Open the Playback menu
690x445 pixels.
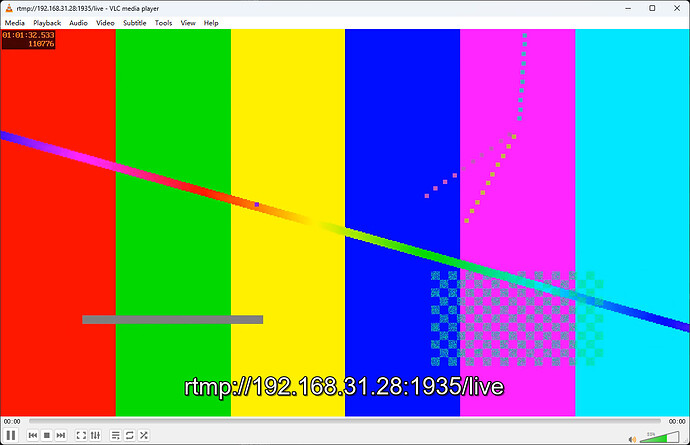pos(47,23)
